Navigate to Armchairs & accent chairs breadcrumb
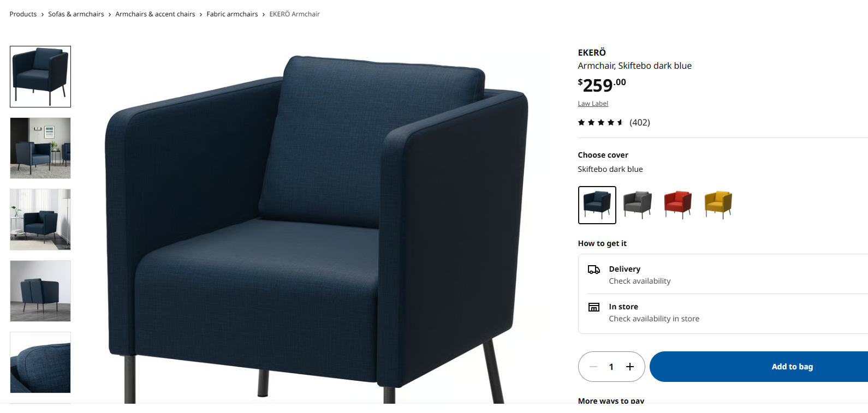 [x=155, y=14]
